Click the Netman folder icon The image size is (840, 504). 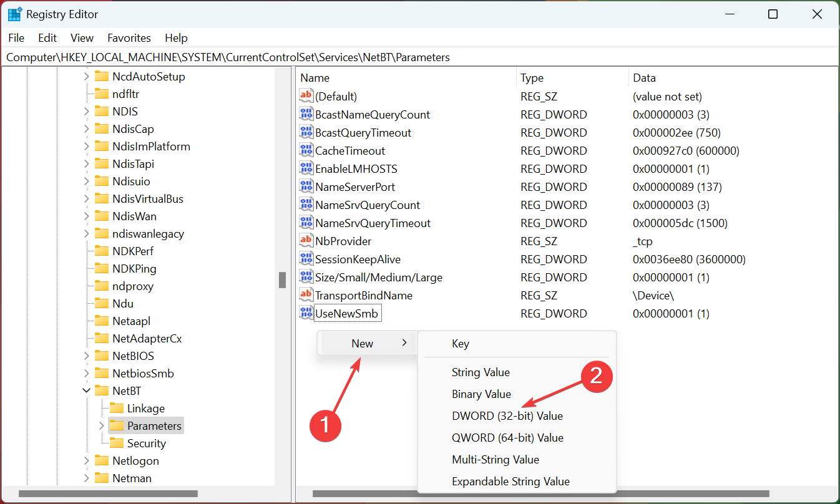coord(102,478)
